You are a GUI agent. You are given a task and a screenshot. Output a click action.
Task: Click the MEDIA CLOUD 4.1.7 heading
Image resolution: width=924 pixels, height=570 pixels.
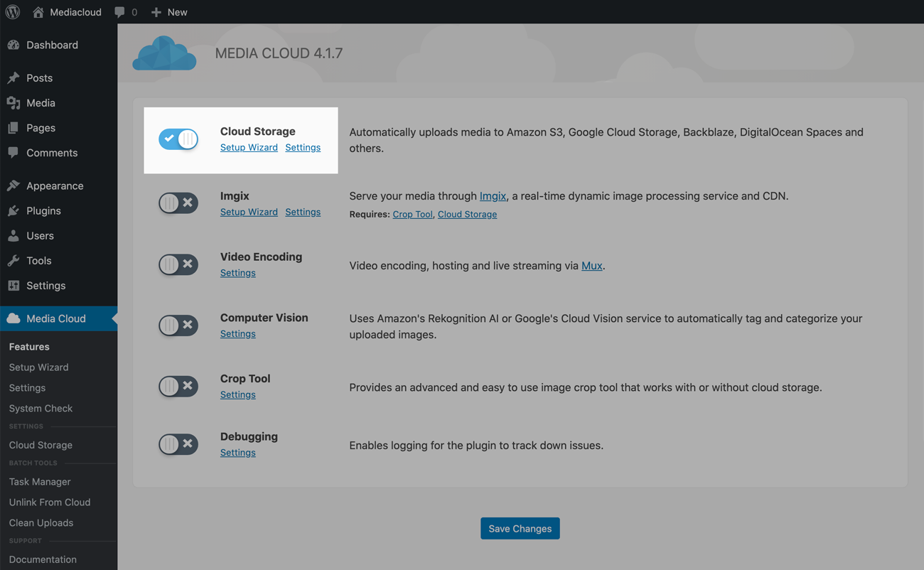(x=279, y=53)
